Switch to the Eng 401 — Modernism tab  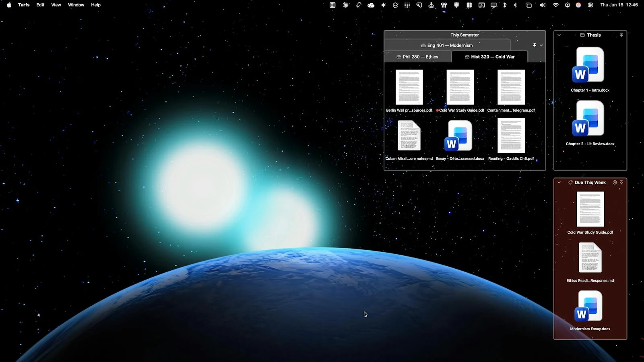click(447, 45)
